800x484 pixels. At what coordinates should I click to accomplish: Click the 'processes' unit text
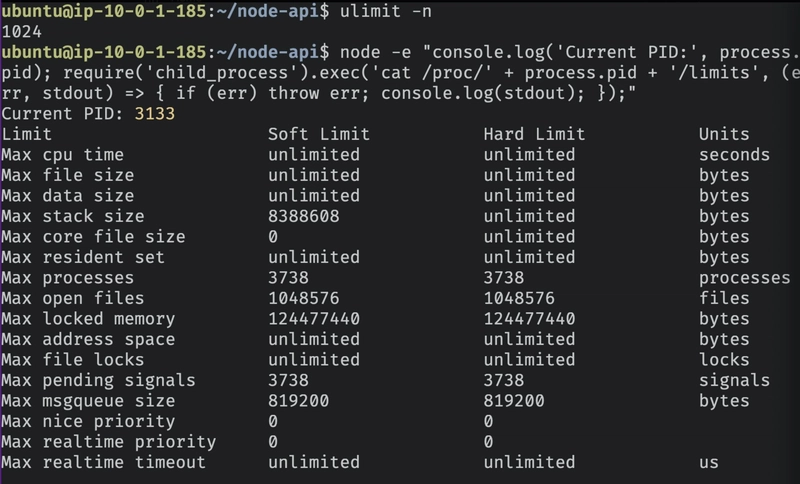pyautogui.click(x=744, y=278)
